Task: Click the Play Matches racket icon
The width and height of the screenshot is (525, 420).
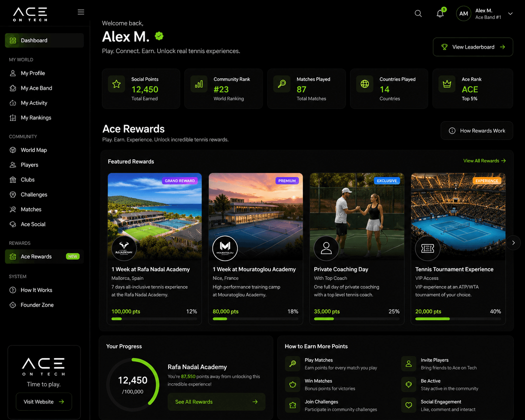Action: [293, 363]
